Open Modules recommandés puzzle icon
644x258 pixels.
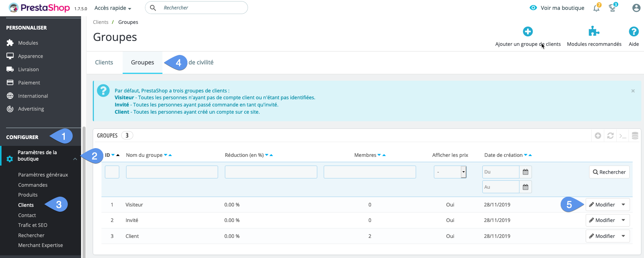pyautogui.click(x=594, y=32)
